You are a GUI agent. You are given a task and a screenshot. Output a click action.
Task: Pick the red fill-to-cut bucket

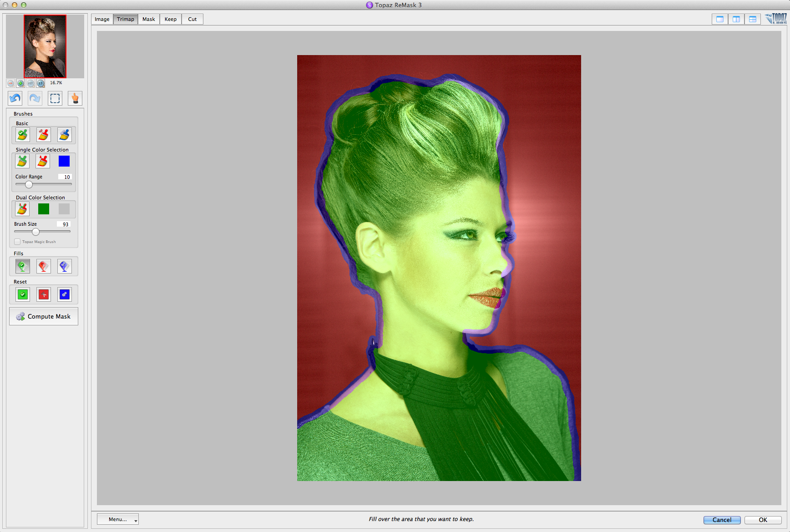(x=43, y=266)
